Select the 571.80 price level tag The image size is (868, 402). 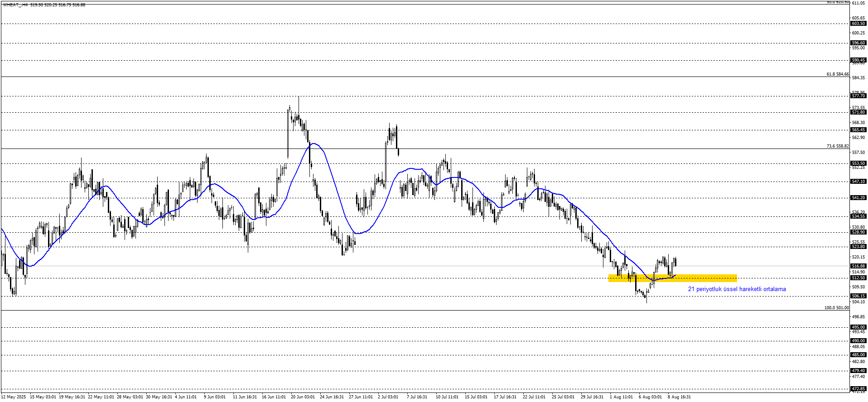click(858, 112)
